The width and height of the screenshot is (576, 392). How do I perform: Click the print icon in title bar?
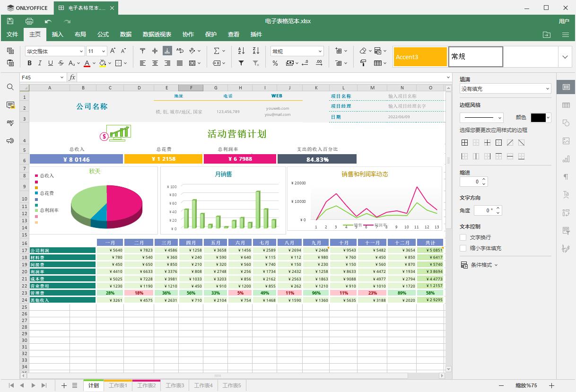pos(29,21)
